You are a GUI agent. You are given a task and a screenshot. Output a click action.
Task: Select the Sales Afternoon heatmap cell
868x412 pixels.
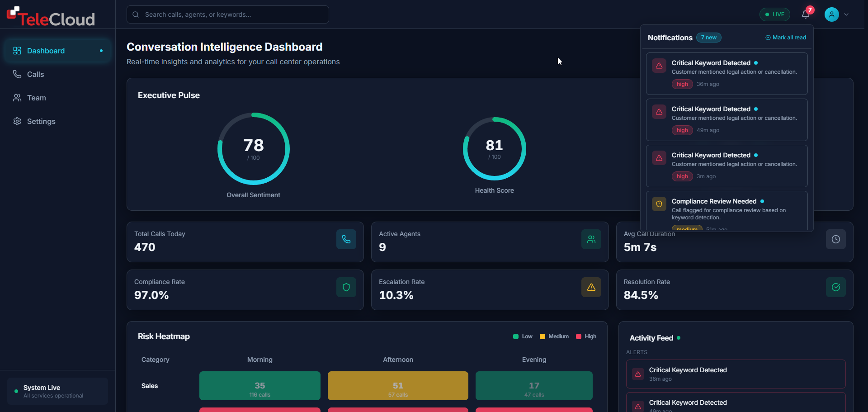[x=397, y=386]
